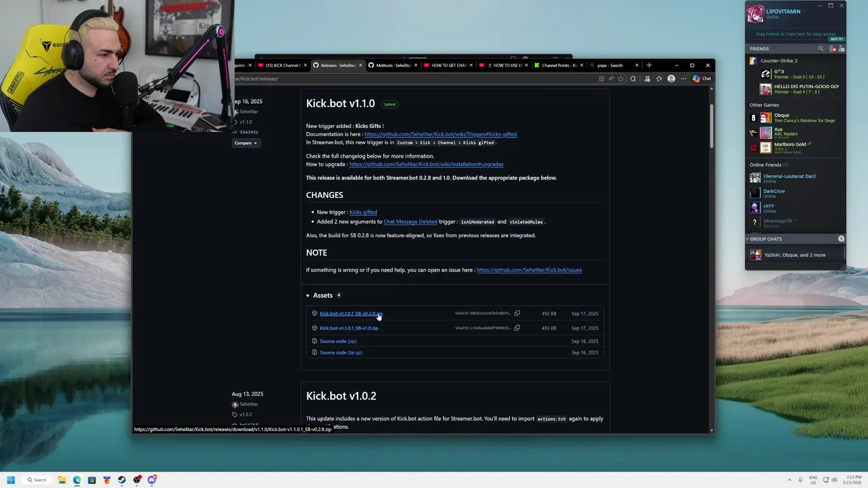Search friends in the Steam friends list
Image resolution: width=868 pixels, height=488 pixels.
pyautogui.click(x=821, y=49)
